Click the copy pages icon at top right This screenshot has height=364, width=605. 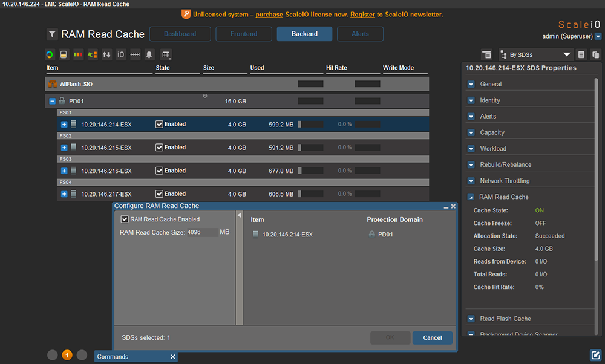pyautogui.click(x=595, y=55)
